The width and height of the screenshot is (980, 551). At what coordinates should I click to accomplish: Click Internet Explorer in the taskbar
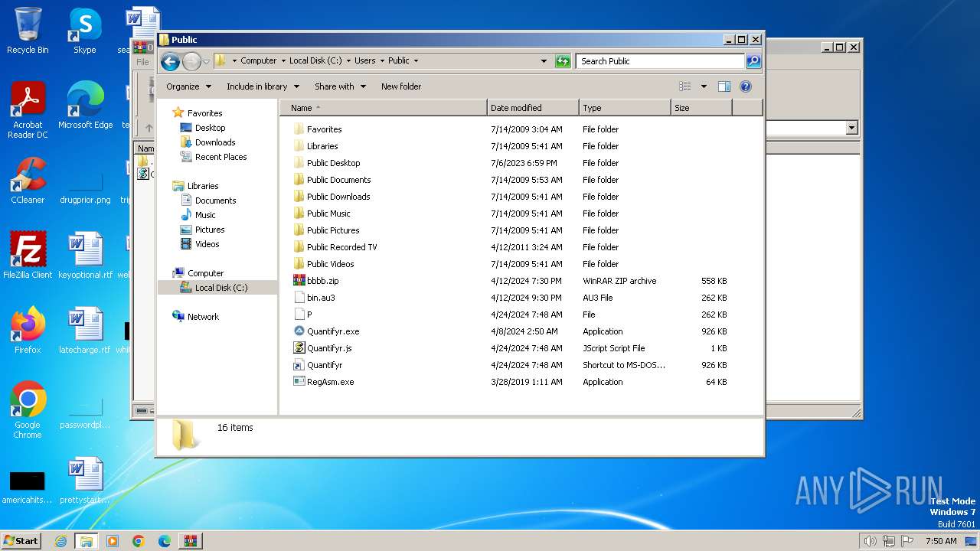[60, 541]
